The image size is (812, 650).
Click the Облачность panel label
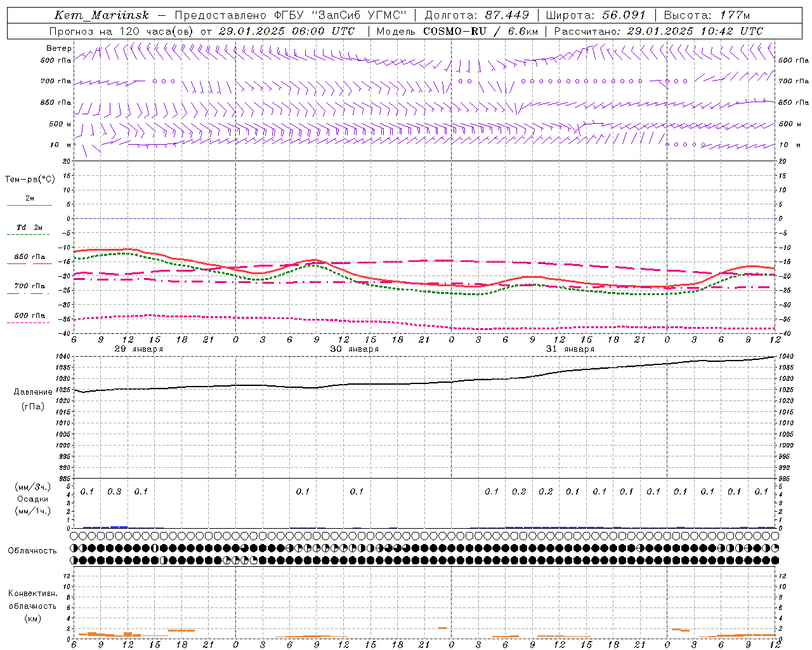pyautogui.click(x=32, y=551)
